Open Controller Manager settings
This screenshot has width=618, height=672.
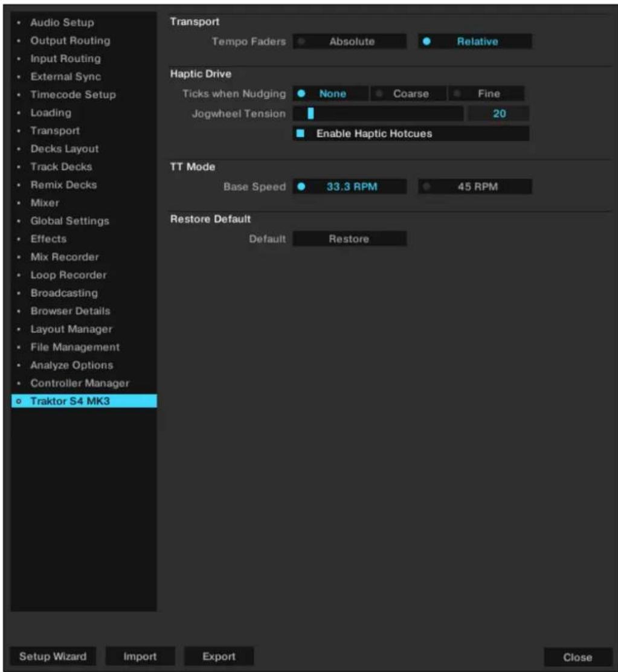click(83, 383)
